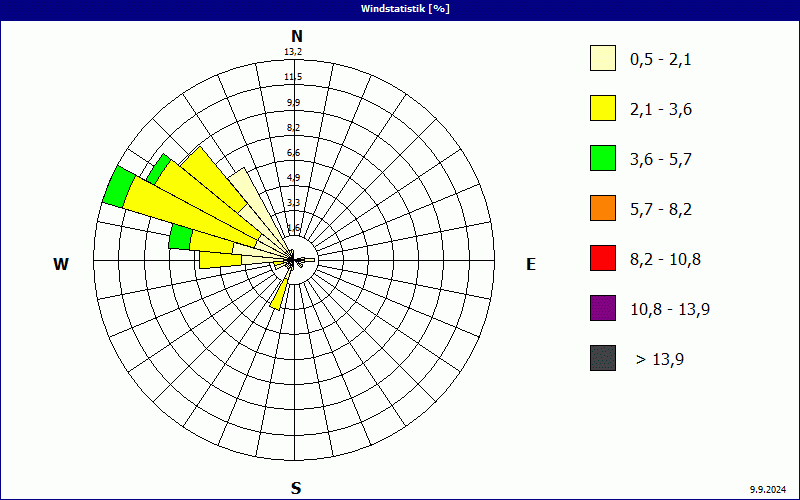The image size is (800, 500).
Task: Click the legend label '> 13,9'
Action: [660, 360]
